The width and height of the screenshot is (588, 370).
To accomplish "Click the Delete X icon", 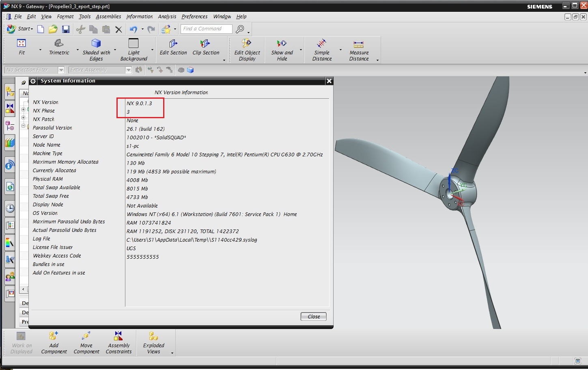I will tap(118, 29).
